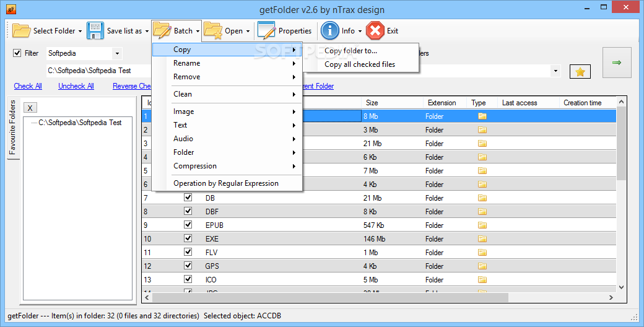Click the Uncheck All link
This screenshot has height=327, width=644.
tap(76, 86)
